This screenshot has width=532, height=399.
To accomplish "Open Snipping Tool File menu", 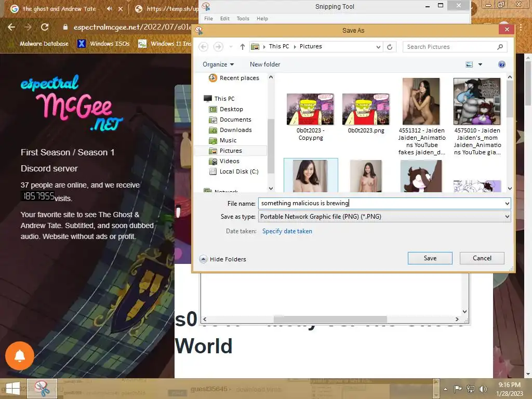I will 208,19.
